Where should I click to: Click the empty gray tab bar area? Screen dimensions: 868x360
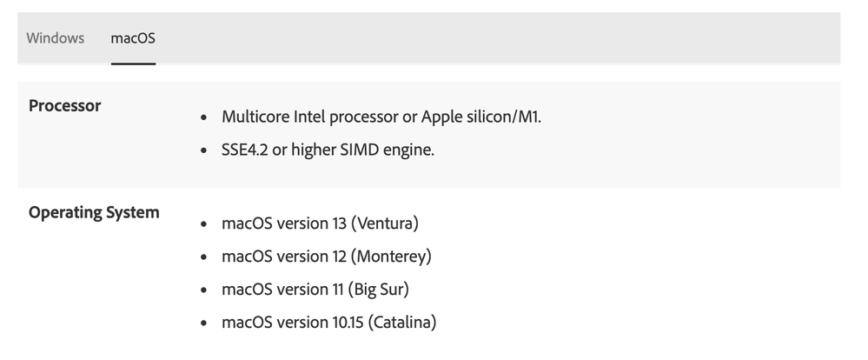498,37
